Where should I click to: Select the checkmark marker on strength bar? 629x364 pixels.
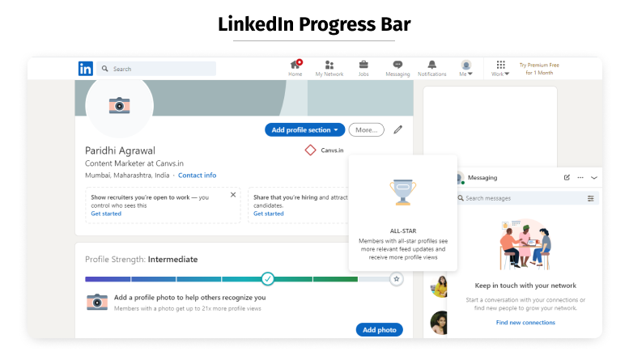268,278
